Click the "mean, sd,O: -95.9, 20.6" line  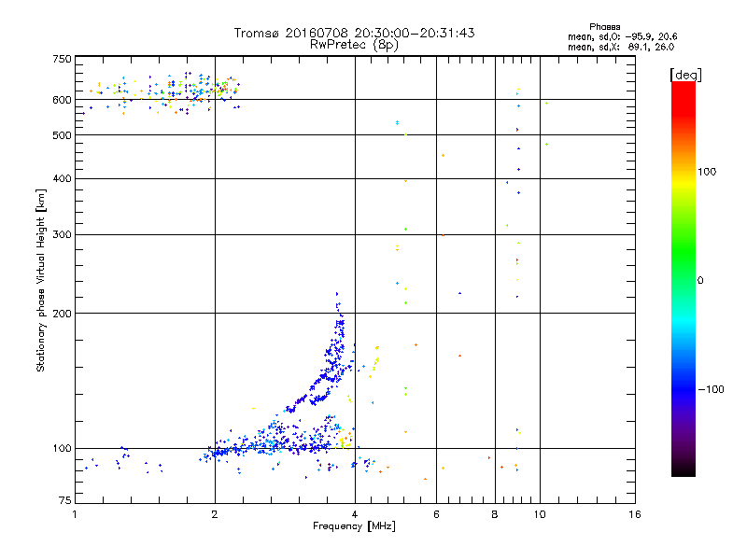pos(622,36)
